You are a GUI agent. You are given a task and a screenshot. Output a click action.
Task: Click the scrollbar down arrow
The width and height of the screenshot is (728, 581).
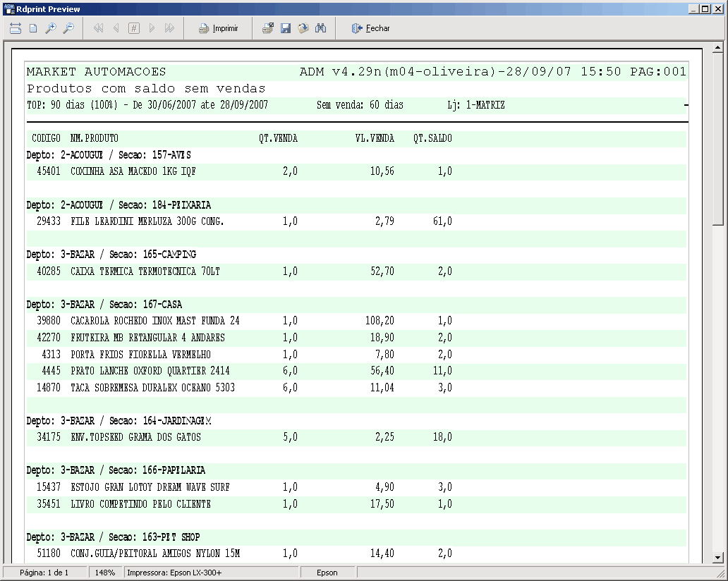tap(718, 557)
